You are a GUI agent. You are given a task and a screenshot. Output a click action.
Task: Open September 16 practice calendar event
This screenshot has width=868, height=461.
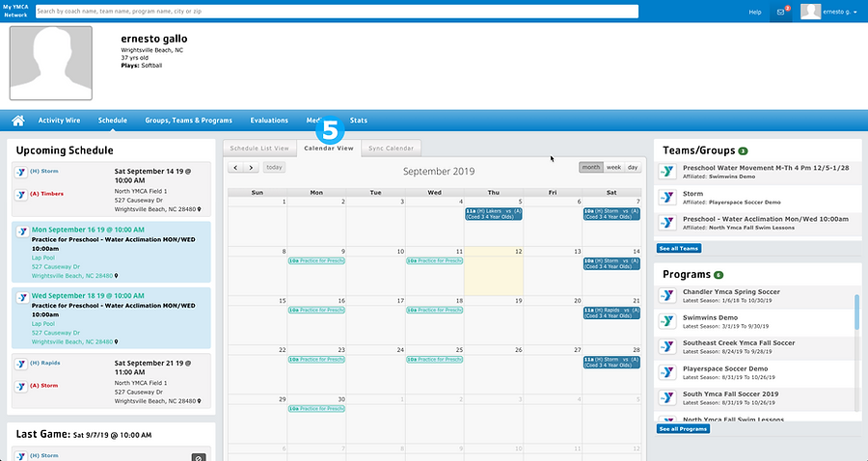[316, 310]
